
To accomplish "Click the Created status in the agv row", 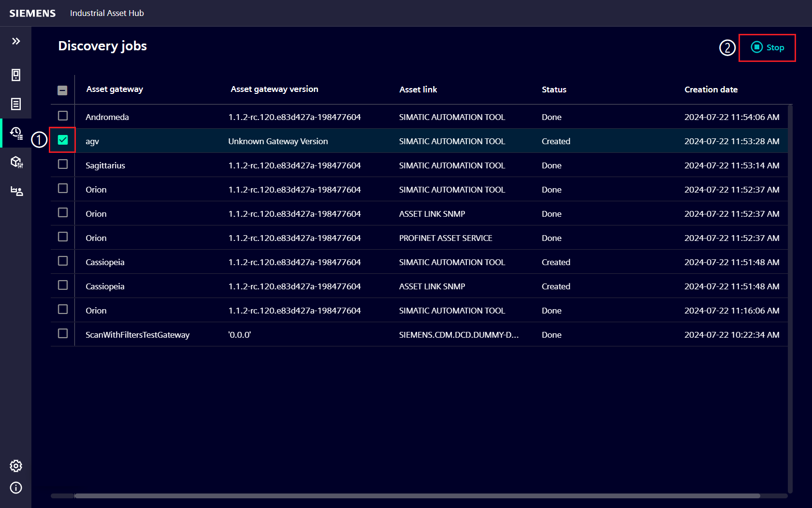I will coord(556,141).
